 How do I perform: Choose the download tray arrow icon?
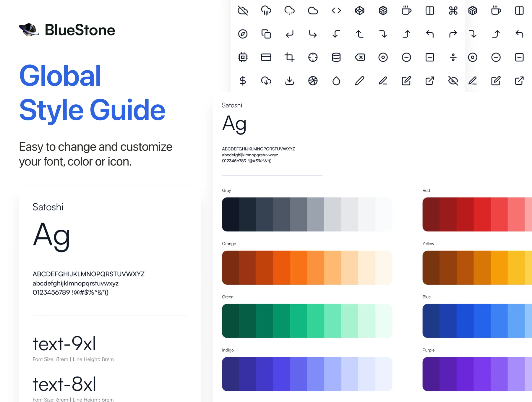click(x=289, y=81)
